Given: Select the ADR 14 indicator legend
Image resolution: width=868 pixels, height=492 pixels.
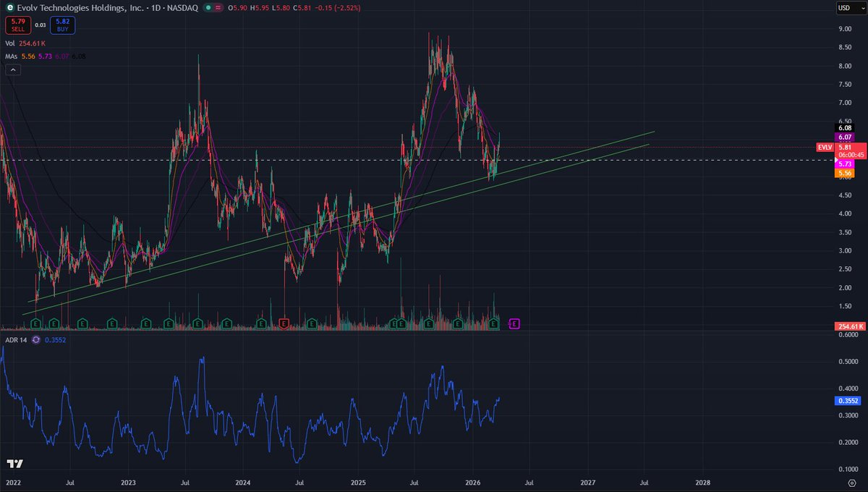Looking at the screenshot, I should 16,339.
